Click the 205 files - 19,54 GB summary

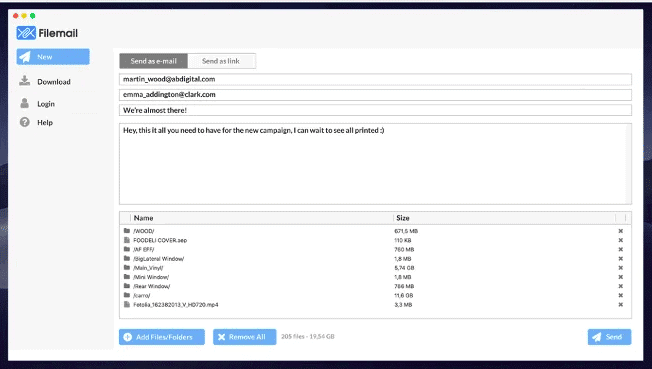pyautogui.click(x=308, y=337)
